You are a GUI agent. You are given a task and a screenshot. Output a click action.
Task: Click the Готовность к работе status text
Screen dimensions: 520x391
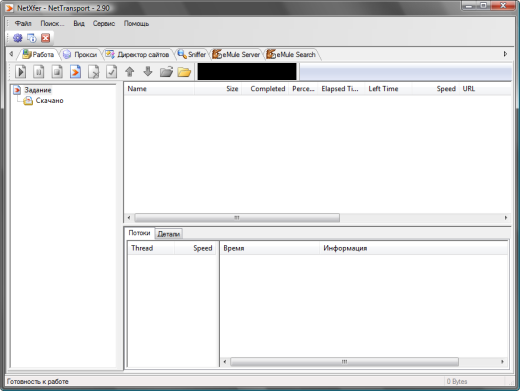(x=38, y=381)
